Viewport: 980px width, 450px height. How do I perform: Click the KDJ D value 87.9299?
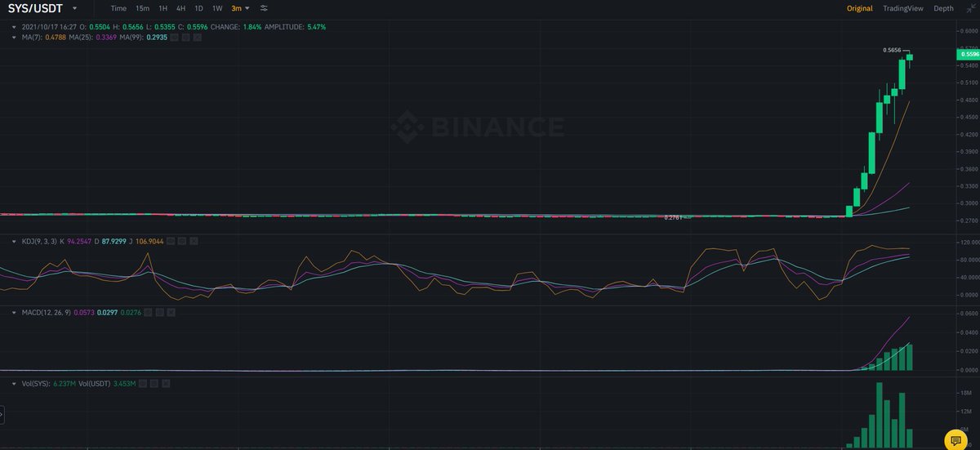pyautogui.click(x=114, y=241)
